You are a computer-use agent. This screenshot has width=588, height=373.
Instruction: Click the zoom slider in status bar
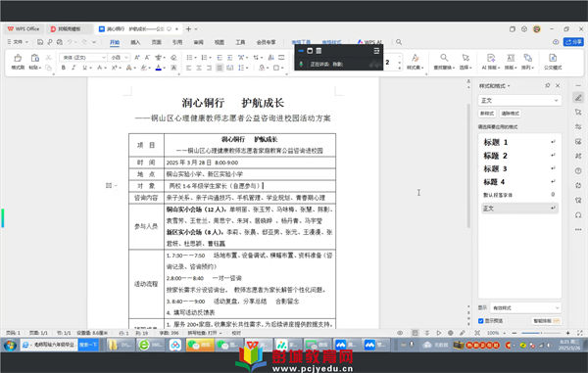pyautogui.click(x=541, y=333)
